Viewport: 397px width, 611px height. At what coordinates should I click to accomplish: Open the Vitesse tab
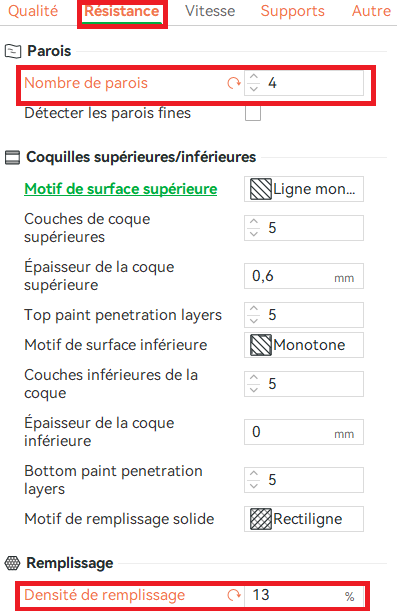tap(210, 11)
